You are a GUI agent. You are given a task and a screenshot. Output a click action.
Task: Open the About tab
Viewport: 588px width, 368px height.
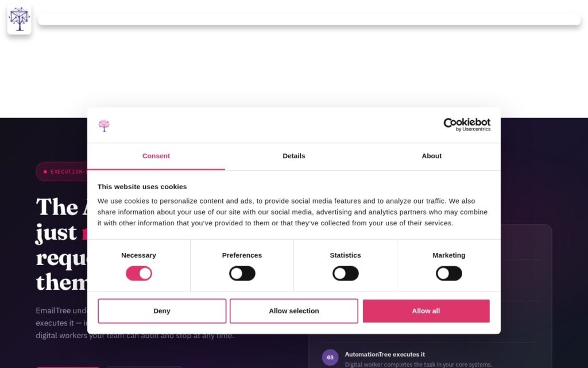[x=432, y=156]
